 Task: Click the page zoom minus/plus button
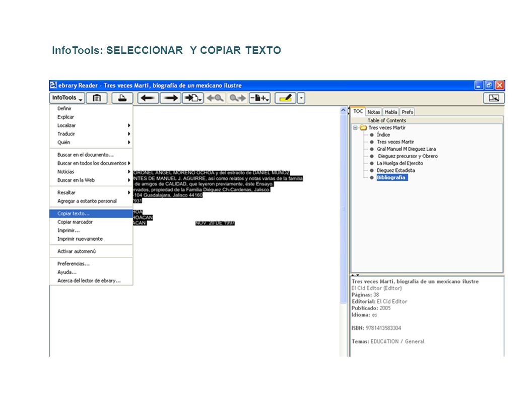260,98
